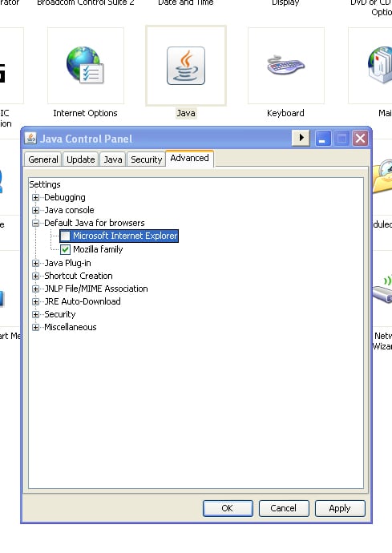Minimize the Java Control Panel window
Screen dimensions: 392x553
click(x=323, y=138)
